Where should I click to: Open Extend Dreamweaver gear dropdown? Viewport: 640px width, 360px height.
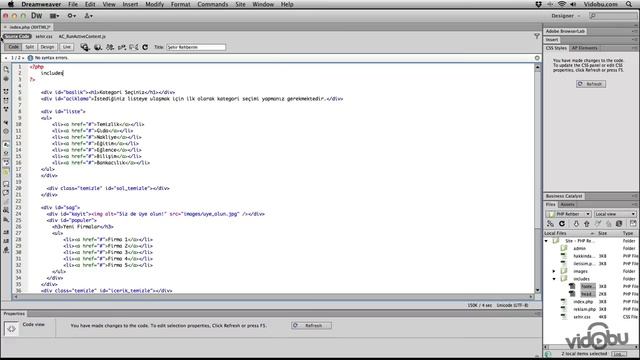[x=71, y=16]
